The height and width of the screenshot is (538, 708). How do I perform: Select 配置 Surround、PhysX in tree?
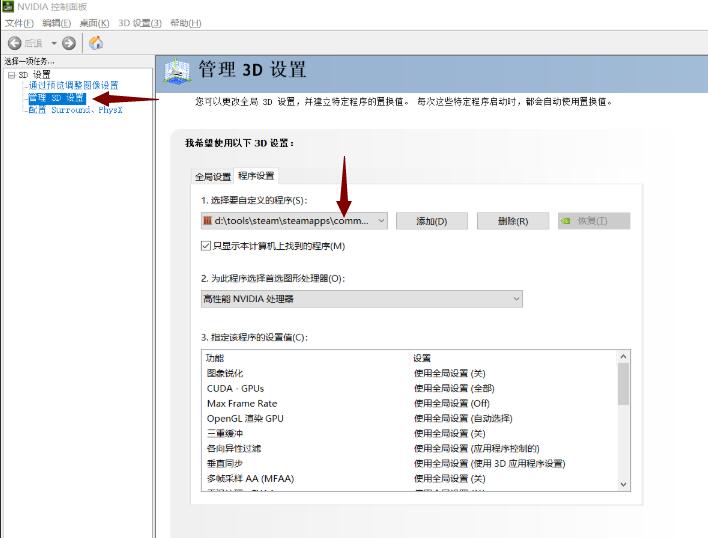click(x=76, y=110)
